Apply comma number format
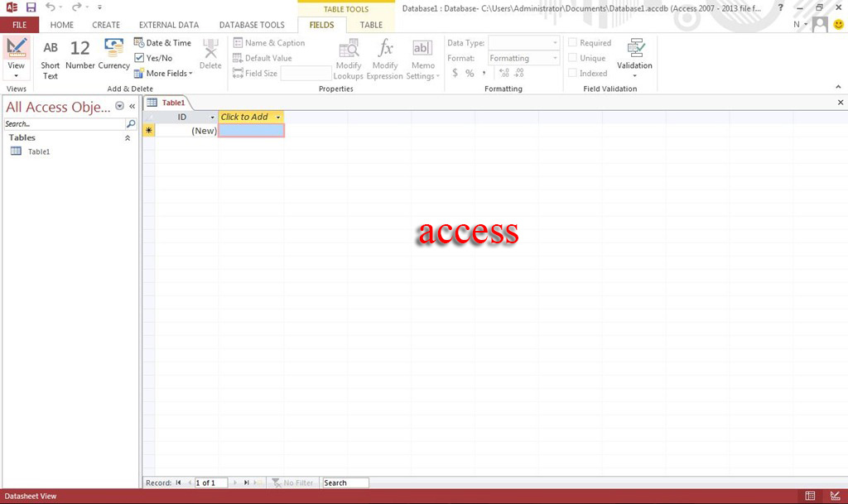 click(x=484, y=72)
